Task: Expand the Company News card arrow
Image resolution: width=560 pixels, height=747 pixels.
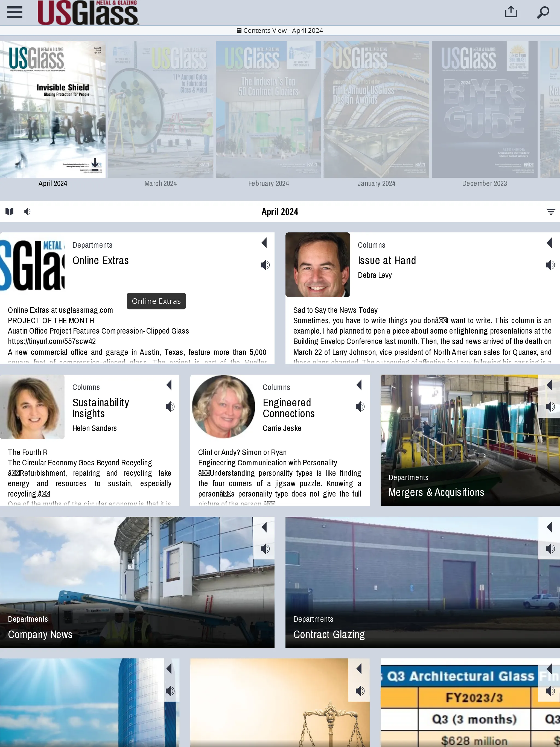Action: click(264, 527)
